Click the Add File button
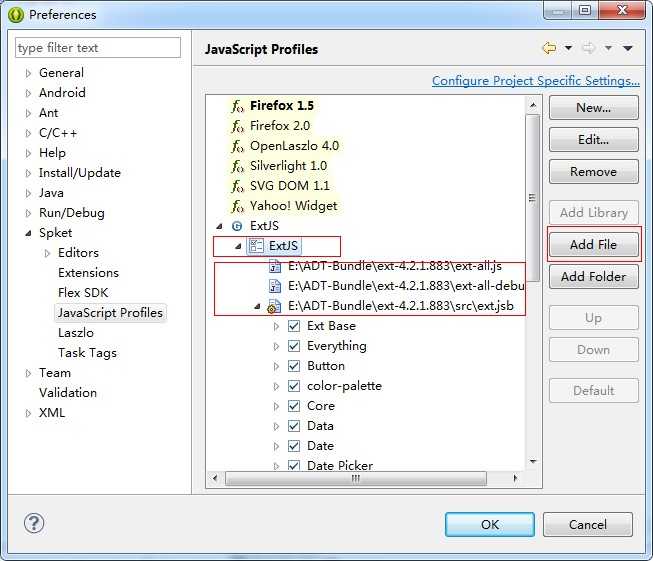This screenshot has width=653, height=561. click(x=593, y=244)
